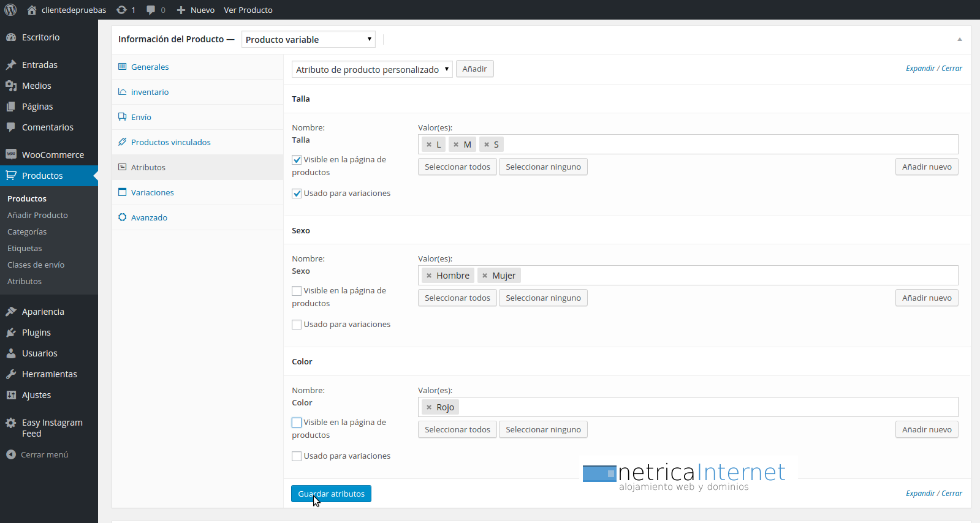This screenshot has height=523, width=980.
Task: Delete the Rojo color value
Action: pyautogui.click(x=429, y=407)
